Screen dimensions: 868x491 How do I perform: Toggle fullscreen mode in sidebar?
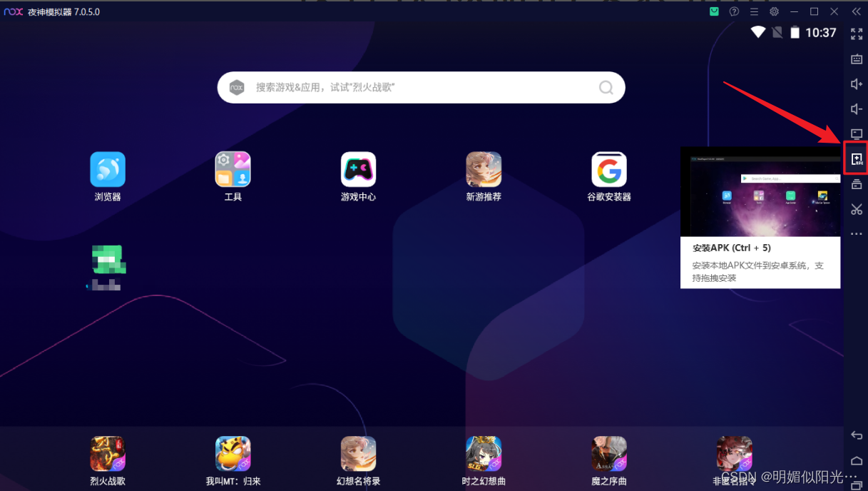coord(857,34)
